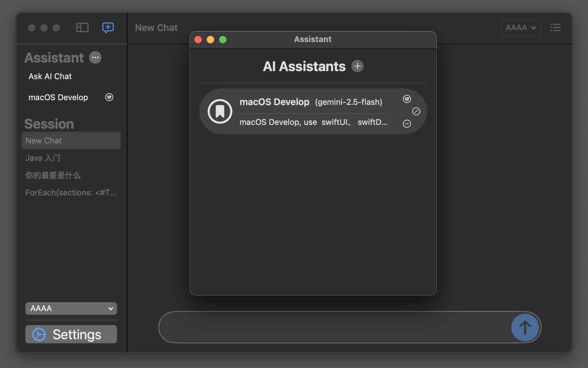Remove macOS Develop using the minus icon

point(407,124)
